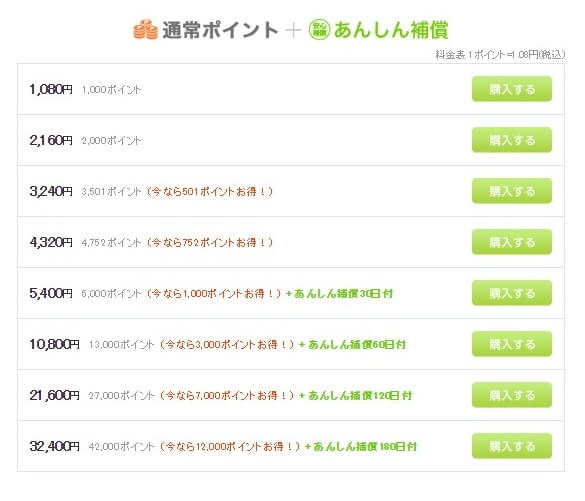585x501 pixels.
Task: Click 購入する for the 10,800円 plan
Action: coord(512,344)
